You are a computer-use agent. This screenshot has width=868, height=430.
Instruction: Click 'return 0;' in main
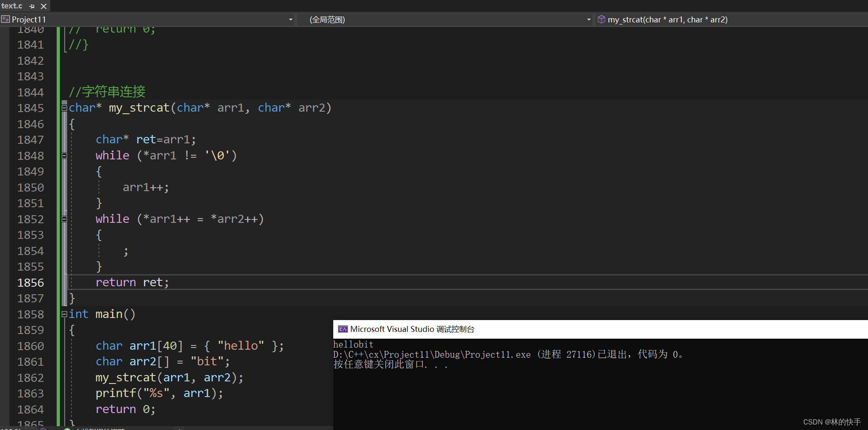tap(125, 409)
